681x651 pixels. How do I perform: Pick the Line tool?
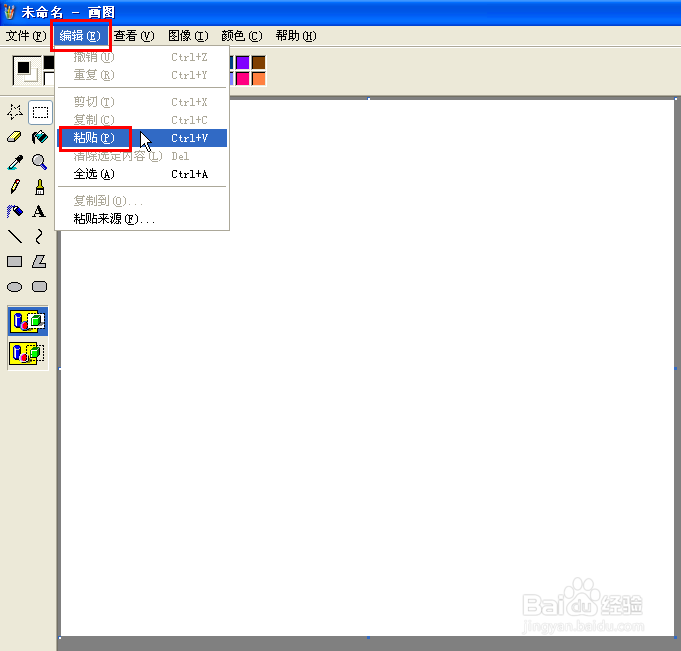[x=15, y=237]
